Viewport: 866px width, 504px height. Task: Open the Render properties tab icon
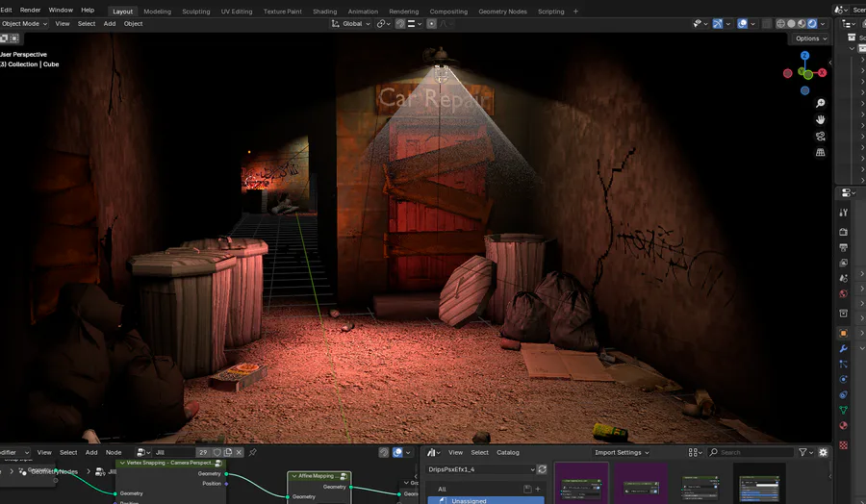843,232
